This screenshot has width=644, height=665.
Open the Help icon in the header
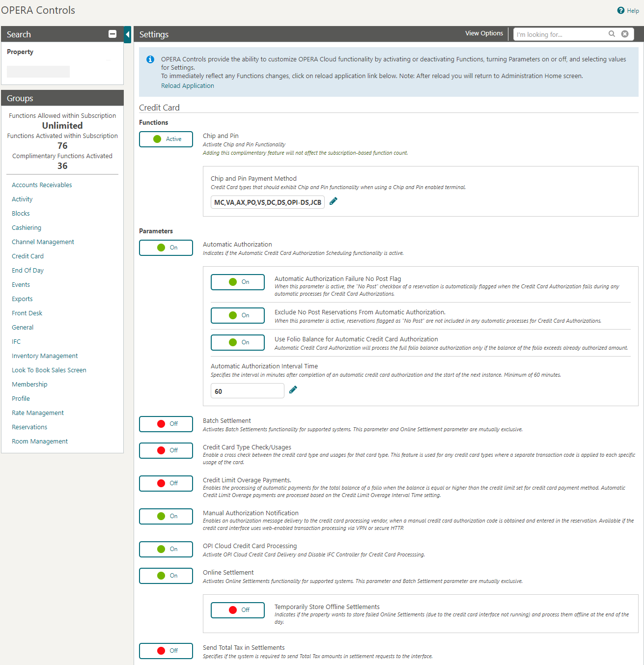[x=621, y=10]
